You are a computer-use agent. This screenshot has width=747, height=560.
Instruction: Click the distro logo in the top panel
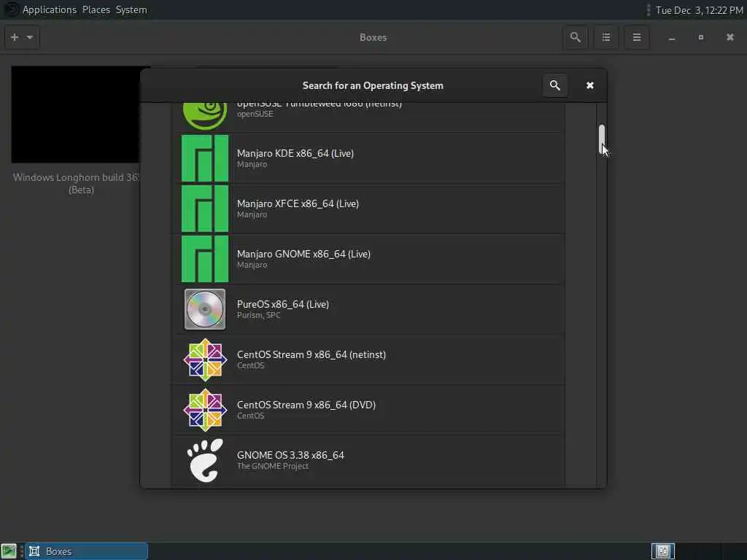[12, 9]
